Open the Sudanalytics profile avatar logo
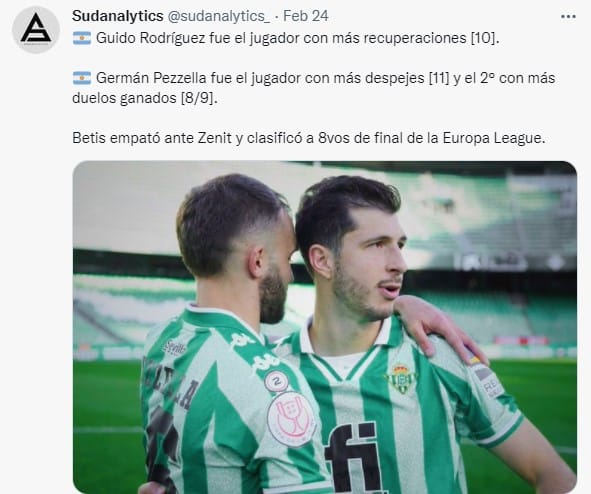The width and height of the screenshot is (591, 494). coord(36,30)
